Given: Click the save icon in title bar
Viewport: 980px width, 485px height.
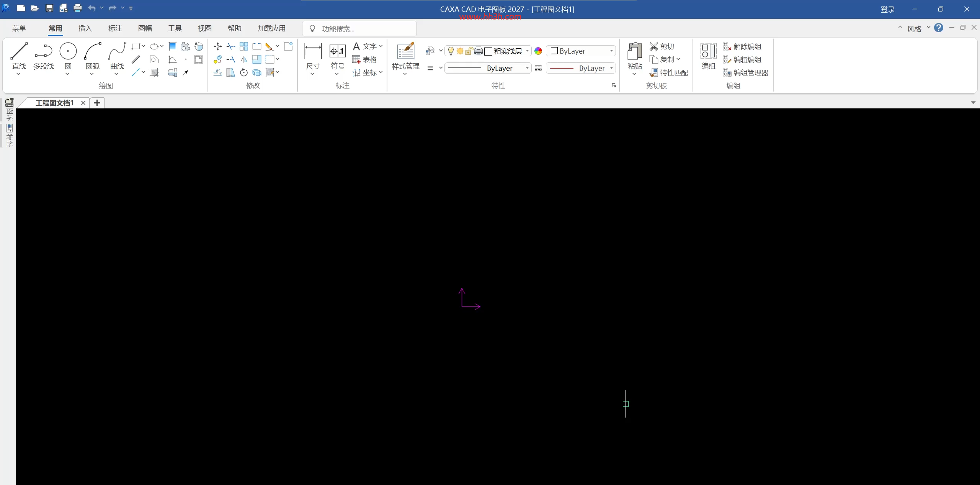Looking at the screenshot, I should coord(49,8).
